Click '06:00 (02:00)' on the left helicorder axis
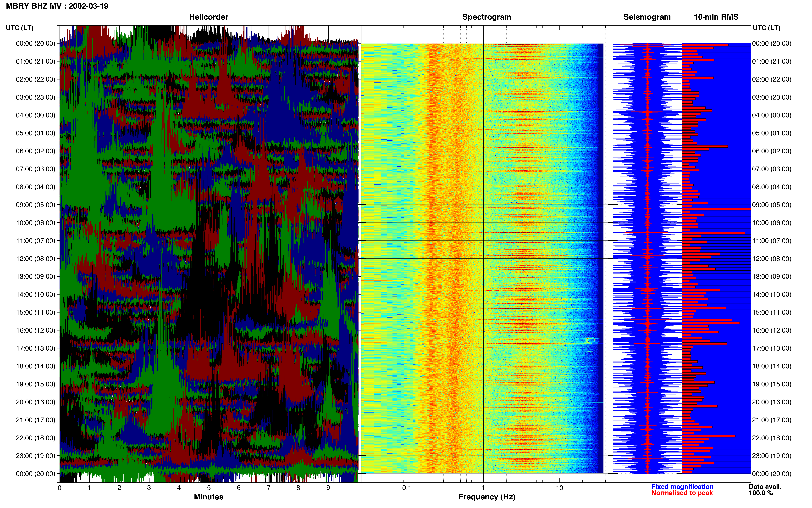812x508 pixels. tap(36, 151)
